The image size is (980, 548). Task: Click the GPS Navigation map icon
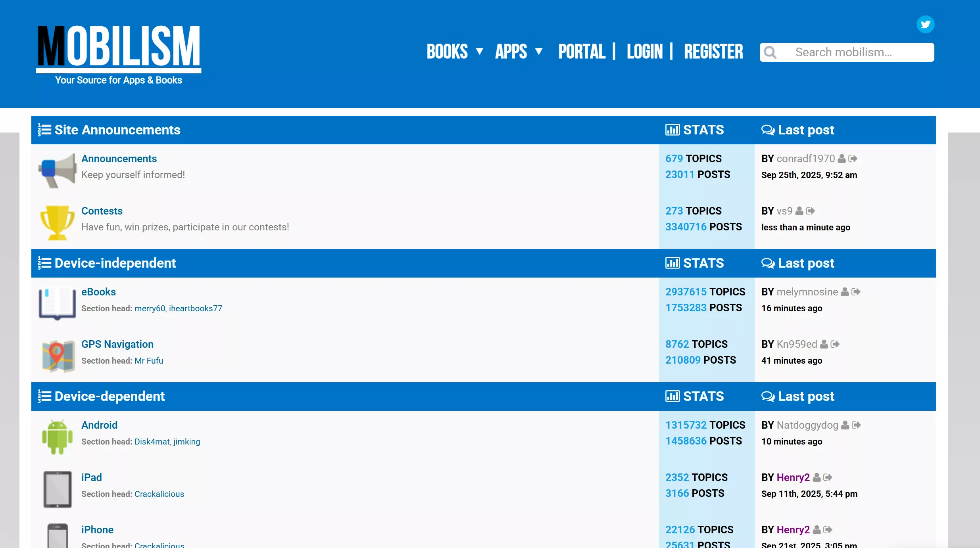[58, 356]
